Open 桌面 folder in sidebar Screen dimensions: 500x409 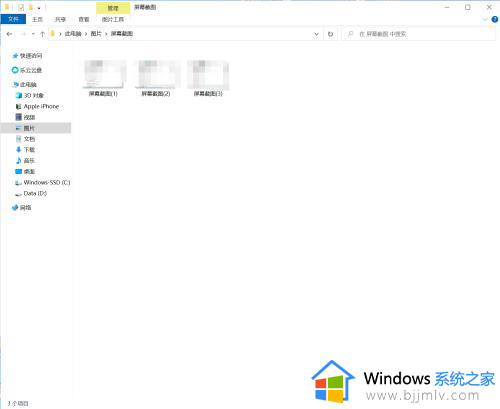(25, 171)
